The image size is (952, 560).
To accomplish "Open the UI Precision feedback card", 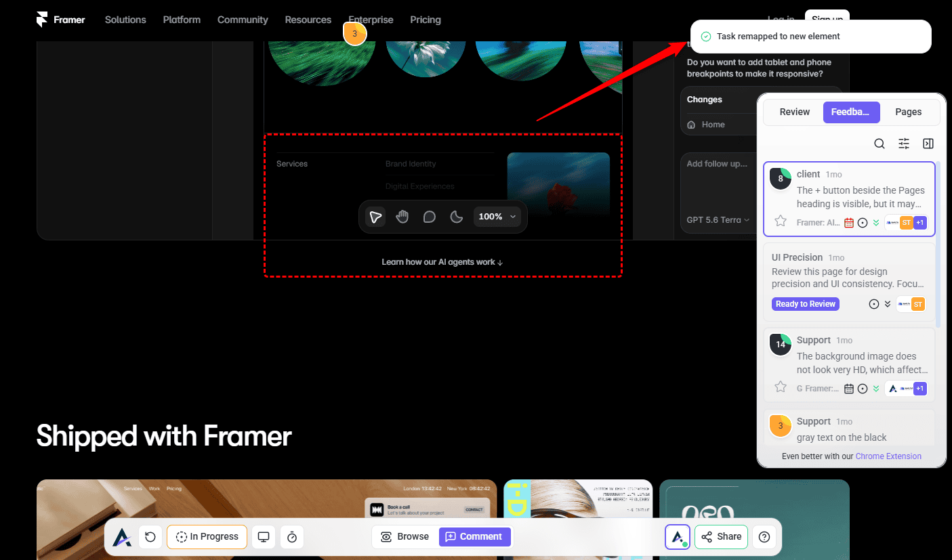I will tap(849, 282).
